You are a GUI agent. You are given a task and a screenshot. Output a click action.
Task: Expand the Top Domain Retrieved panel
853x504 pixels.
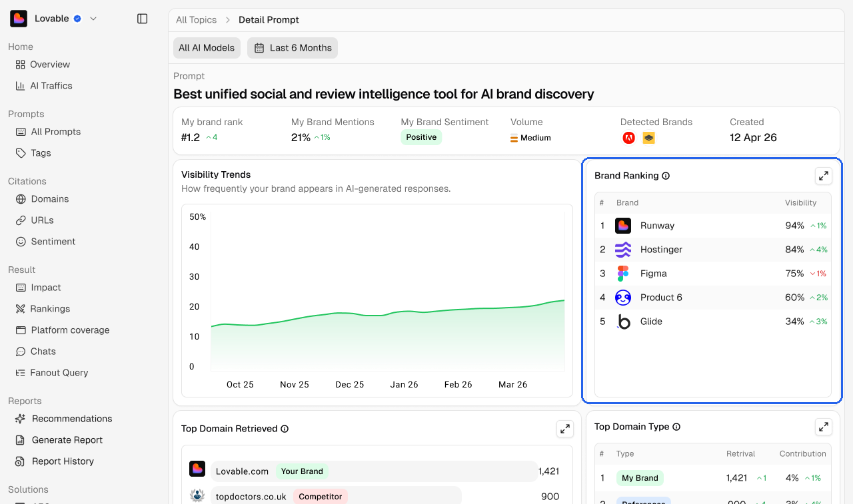click(565, 429)
